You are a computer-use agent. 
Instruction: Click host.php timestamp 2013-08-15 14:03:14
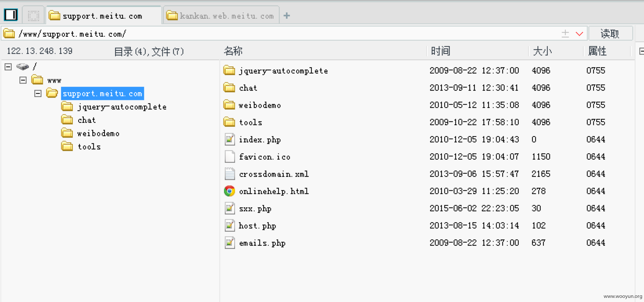point(474,225)
